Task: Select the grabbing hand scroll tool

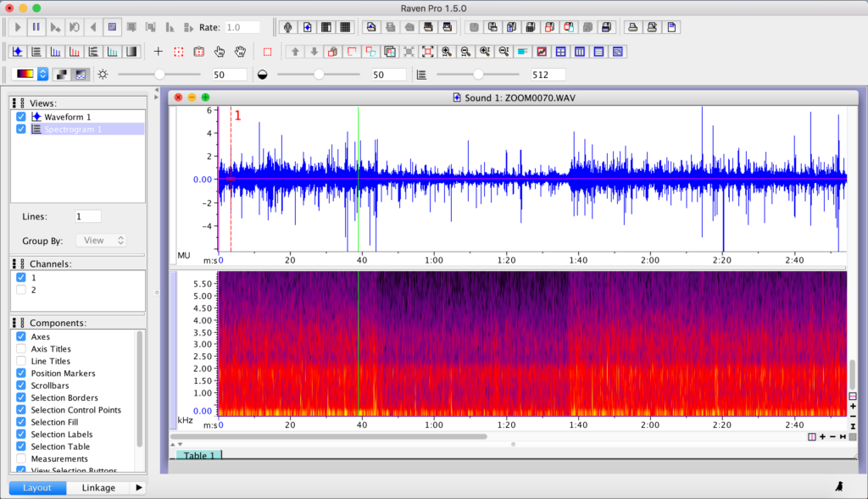Action: 240,52
